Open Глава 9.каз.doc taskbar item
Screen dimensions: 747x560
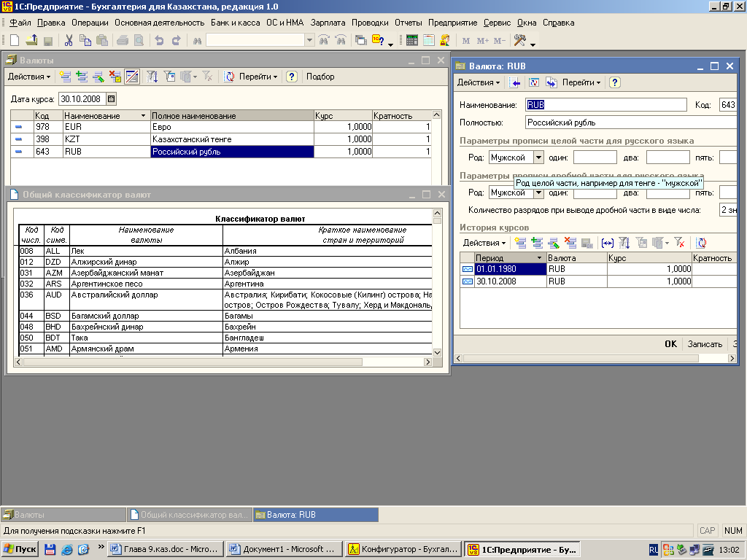(166, 549)
